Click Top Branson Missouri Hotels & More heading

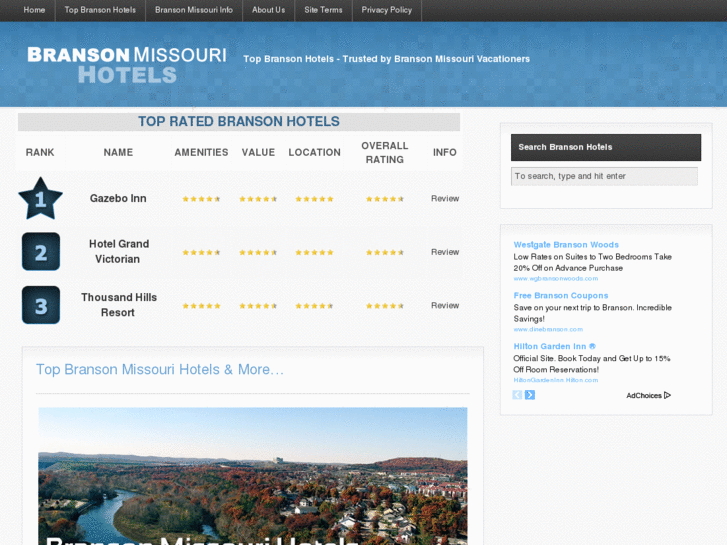(160, 369)
